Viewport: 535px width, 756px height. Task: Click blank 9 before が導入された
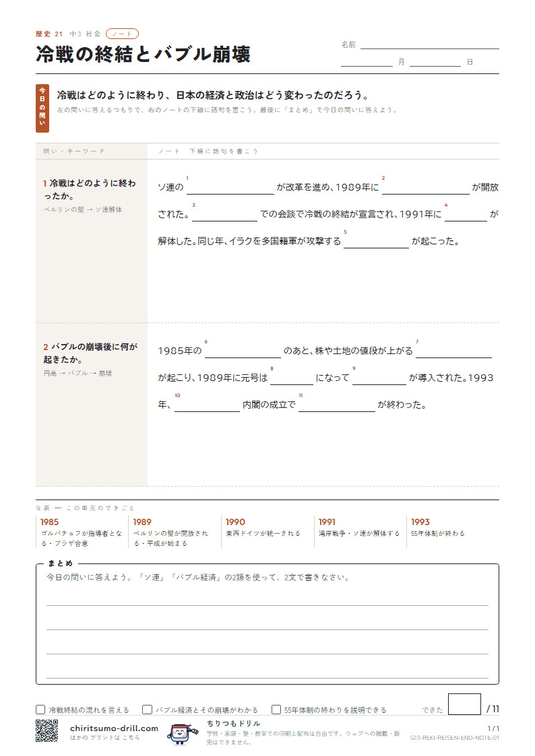tap(379, 378)
